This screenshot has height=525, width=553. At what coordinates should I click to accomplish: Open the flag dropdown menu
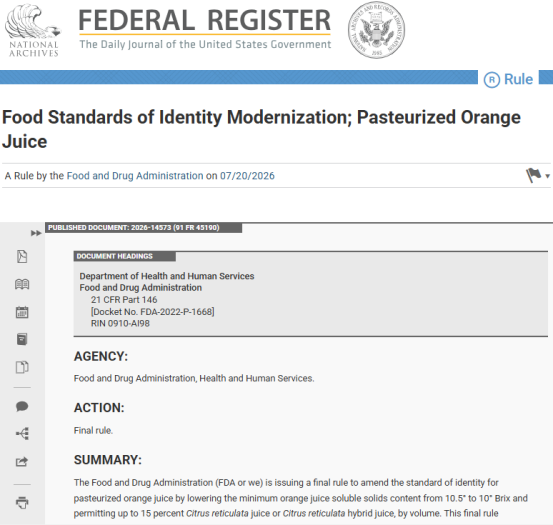click(533, 175)
